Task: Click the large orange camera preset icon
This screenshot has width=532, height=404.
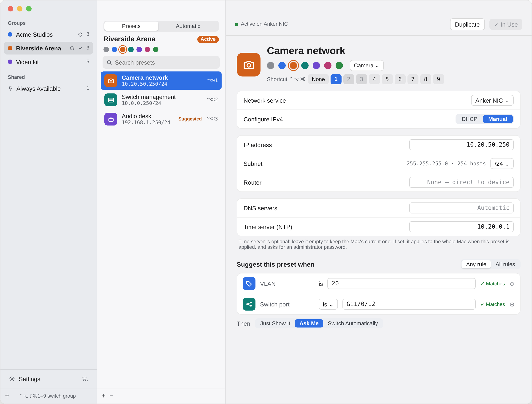Action: [x=248, y=65]
